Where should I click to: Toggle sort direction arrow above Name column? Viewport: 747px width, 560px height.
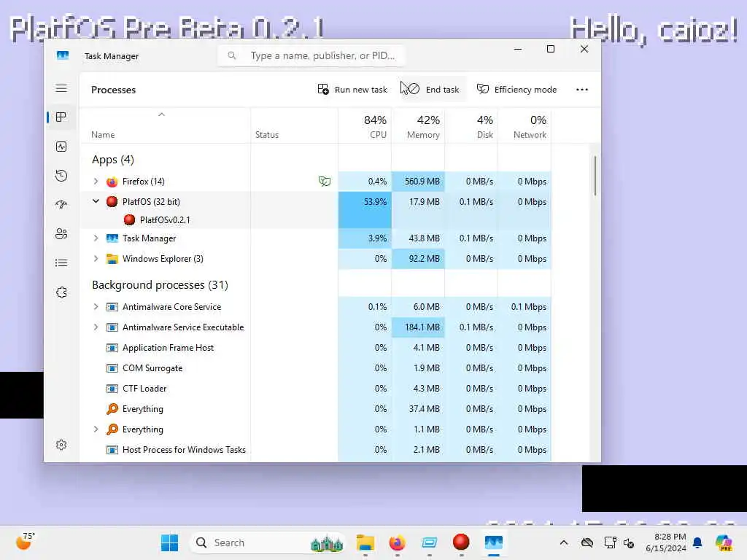[161, 114]
